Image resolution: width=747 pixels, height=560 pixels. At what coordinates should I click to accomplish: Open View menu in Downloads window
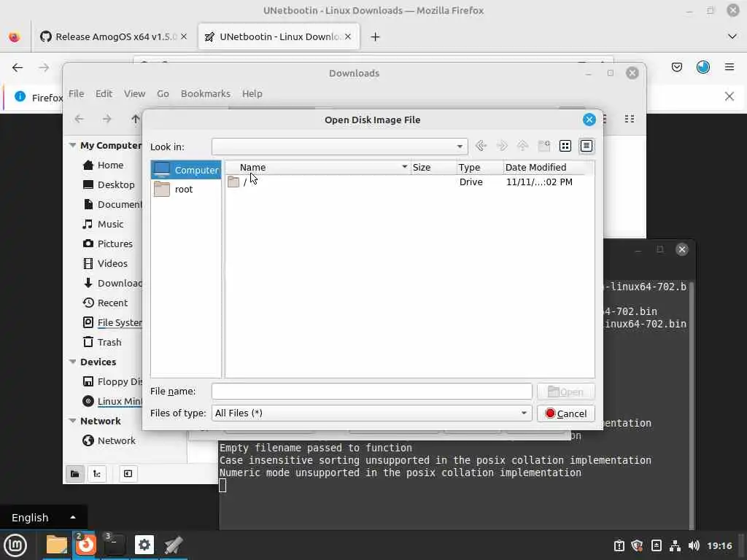pos(134,94)
